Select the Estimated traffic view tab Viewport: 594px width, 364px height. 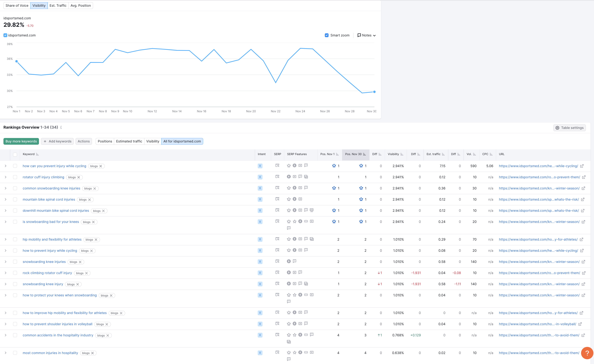[x=129, y=141]
